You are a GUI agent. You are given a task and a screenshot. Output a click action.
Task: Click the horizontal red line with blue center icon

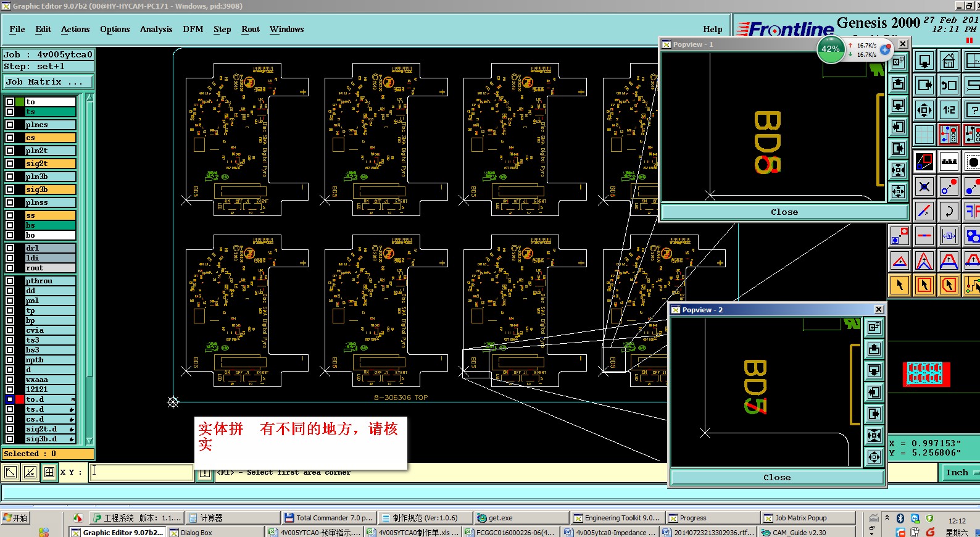(924, 236)
